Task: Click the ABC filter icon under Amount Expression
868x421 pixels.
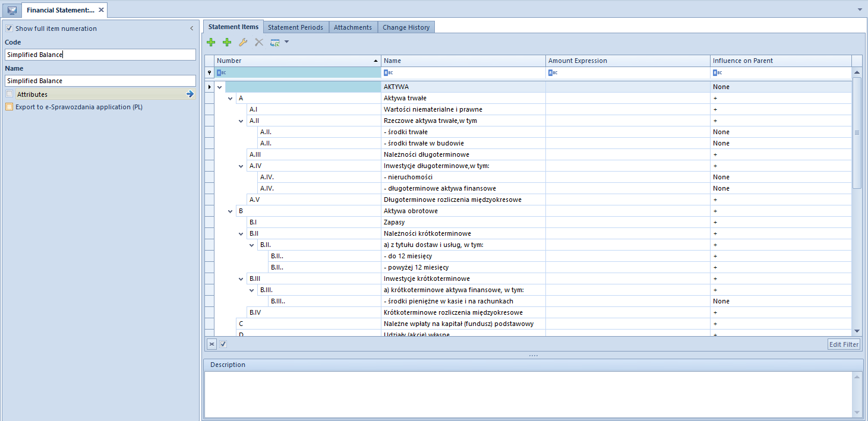Action: (x=553, y=72)
